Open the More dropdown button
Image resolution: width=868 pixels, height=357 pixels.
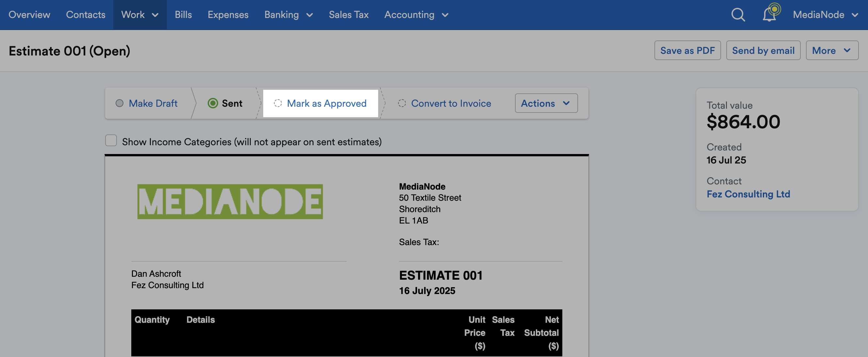tap(832, 50)
